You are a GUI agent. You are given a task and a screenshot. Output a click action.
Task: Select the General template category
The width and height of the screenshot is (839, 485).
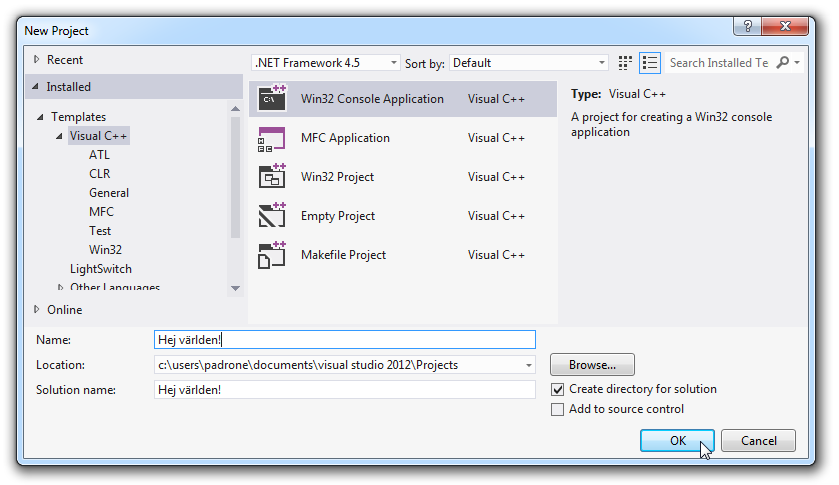pos(109,193)
